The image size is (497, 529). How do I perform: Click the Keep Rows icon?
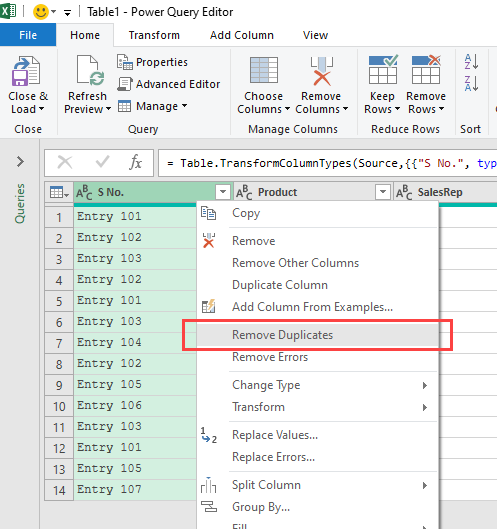coord(383,69)
